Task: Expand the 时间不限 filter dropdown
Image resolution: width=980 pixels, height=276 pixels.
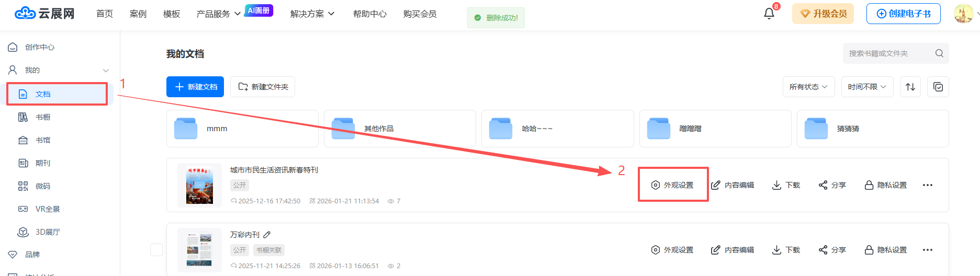Action: coord(867,87)
